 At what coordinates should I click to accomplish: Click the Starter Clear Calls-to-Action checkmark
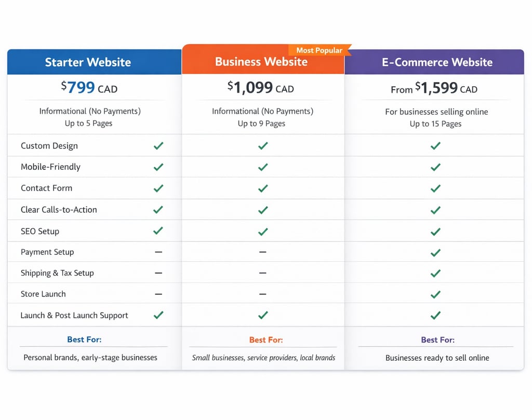coord(158,210)
